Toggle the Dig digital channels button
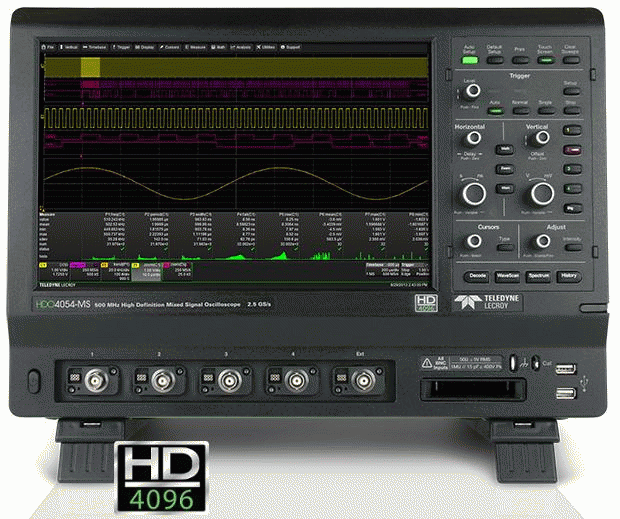 (x=572, y=208)
